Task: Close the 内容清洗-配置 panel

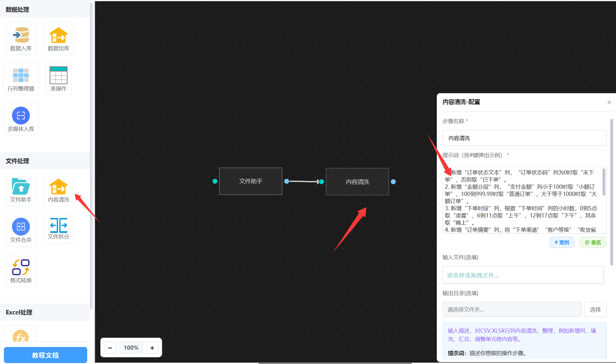Action: click(609, 102)
